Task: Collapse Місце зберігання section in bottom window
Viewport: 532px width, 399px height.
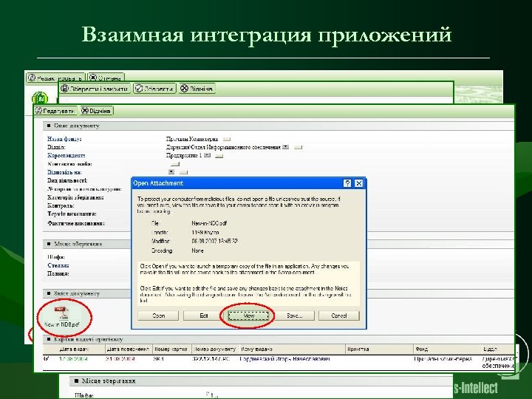Action: (76, 381)
